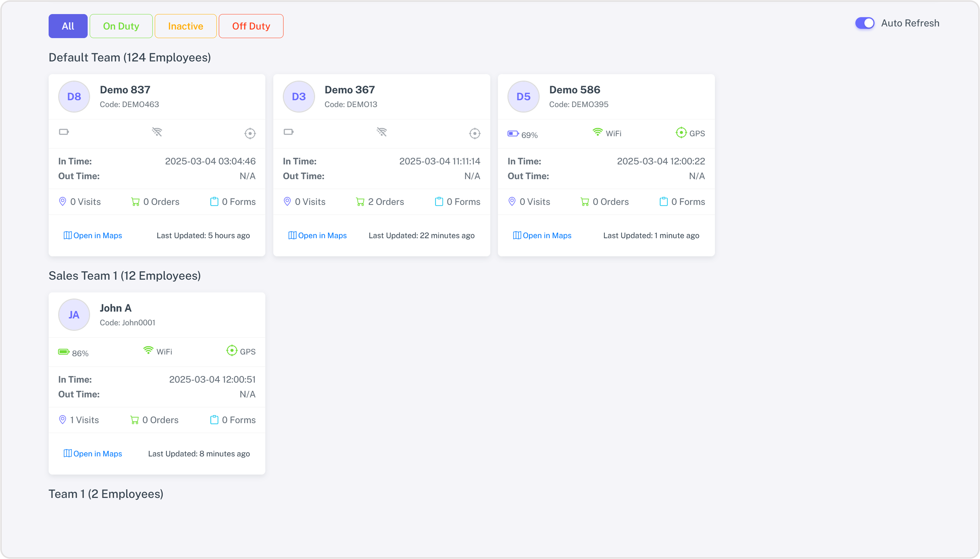
Task: Open Demo 367 location in Maps
Action: (318, 235)
